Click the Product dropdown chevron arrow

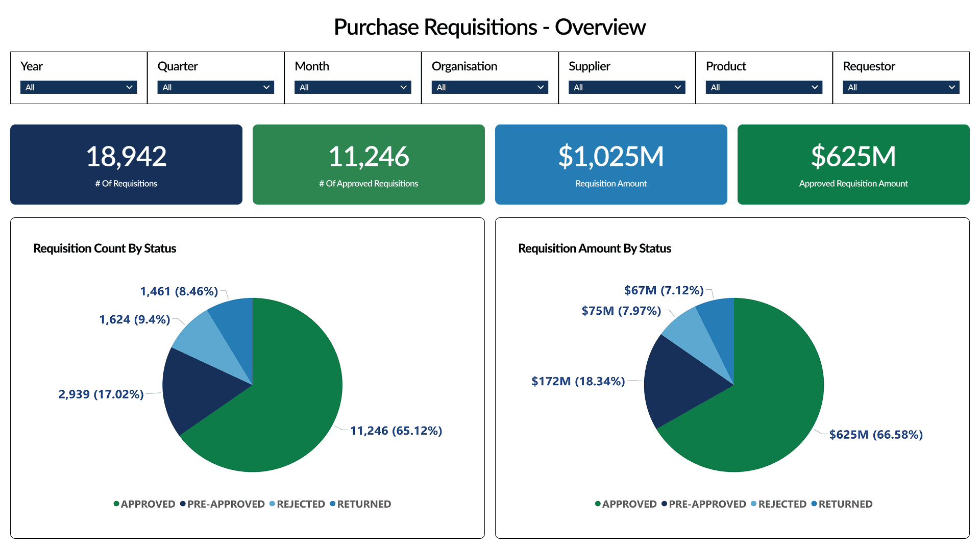coord(815,87)
